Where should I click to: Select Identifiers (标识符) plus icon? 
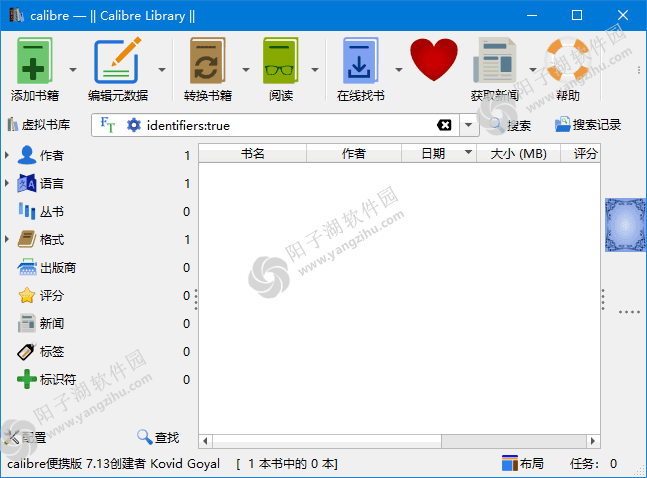pos(27,379)
